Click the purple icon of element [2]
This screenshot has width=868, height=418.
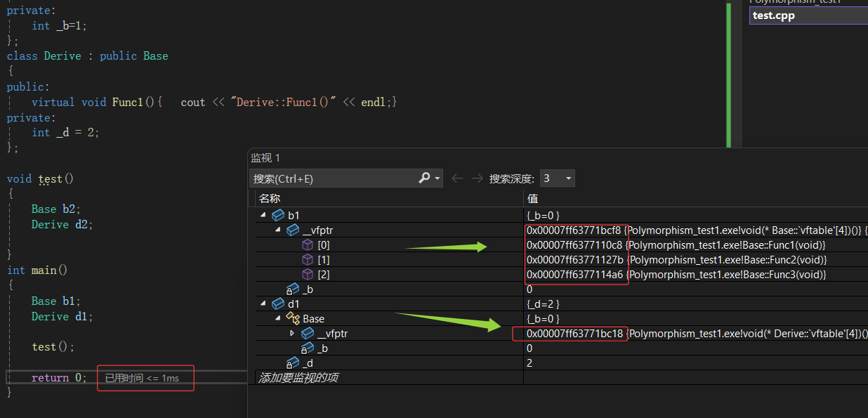tap(308, 274)
